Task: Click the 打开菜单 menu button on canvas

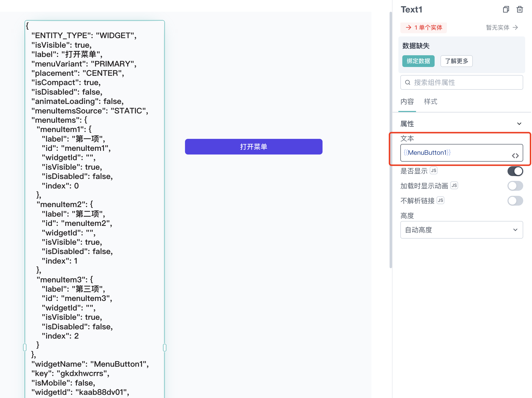Action: [254, 147]
